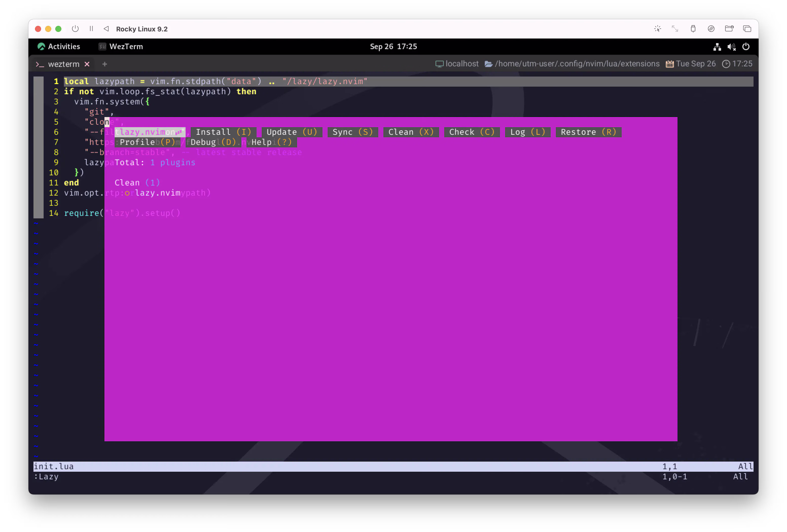787x532 pixels.
Task: Open the Sep 26 17:25 clock menu
Action: [x=393, y=46]
